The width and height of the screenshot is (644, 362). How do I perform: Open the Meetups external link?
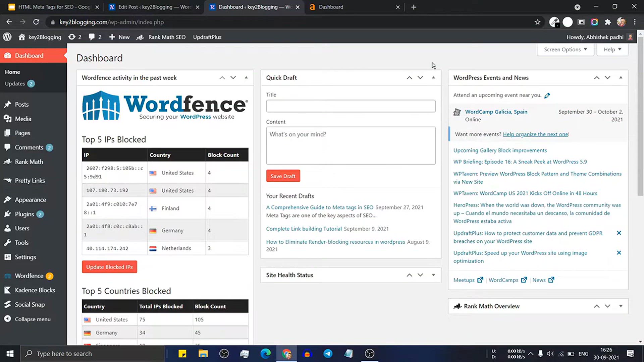click(468, 280)
